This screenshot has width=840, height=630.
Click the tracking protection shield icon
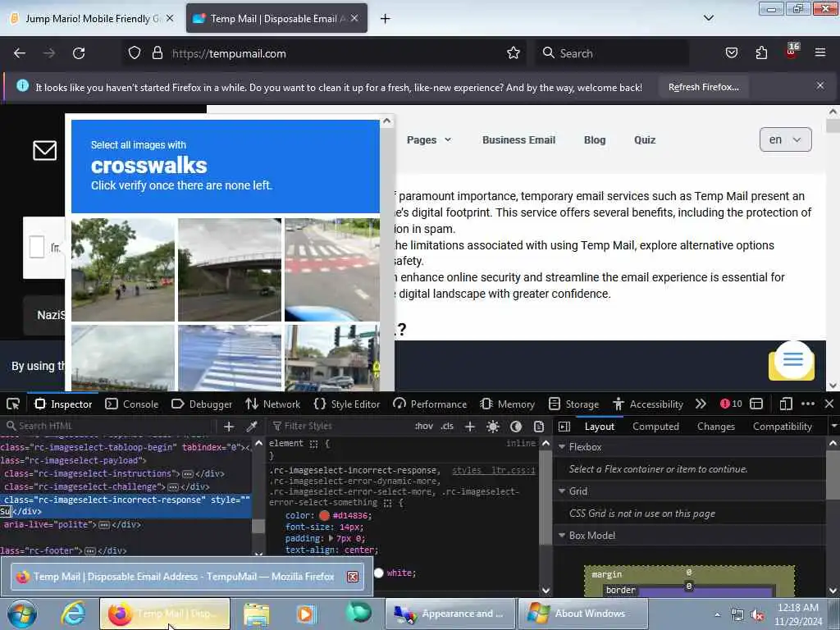click(134, 53)
